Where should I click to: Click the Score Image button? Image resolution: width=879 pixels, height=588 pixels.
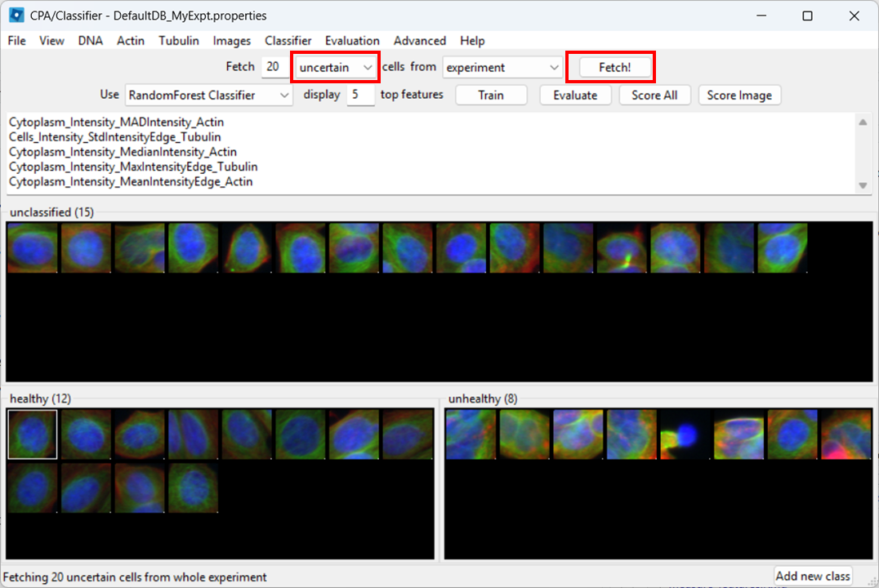(738, 95)
